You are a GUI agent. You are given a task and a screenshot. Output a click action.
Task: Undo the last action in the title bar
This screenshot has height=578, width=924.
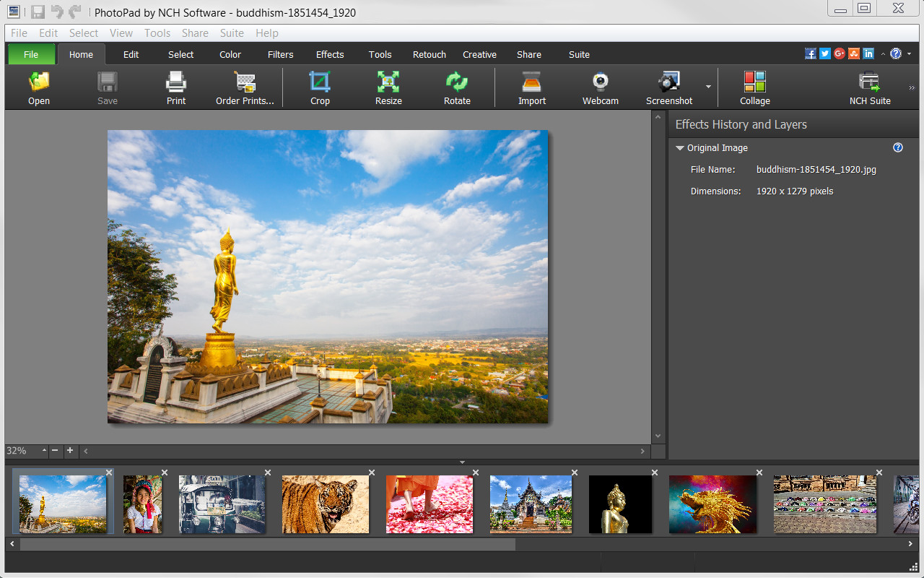click(54, 12)
